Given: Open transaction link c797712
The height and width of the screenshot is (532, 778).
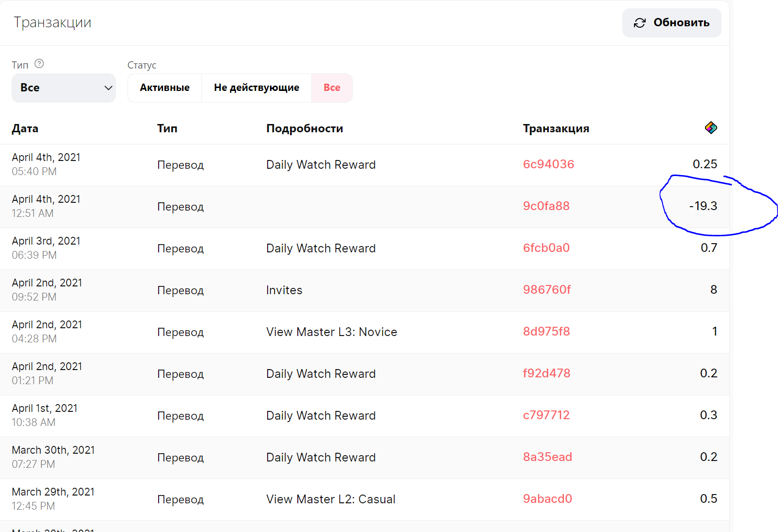Looking at the screenshot, I should [546, 415].
